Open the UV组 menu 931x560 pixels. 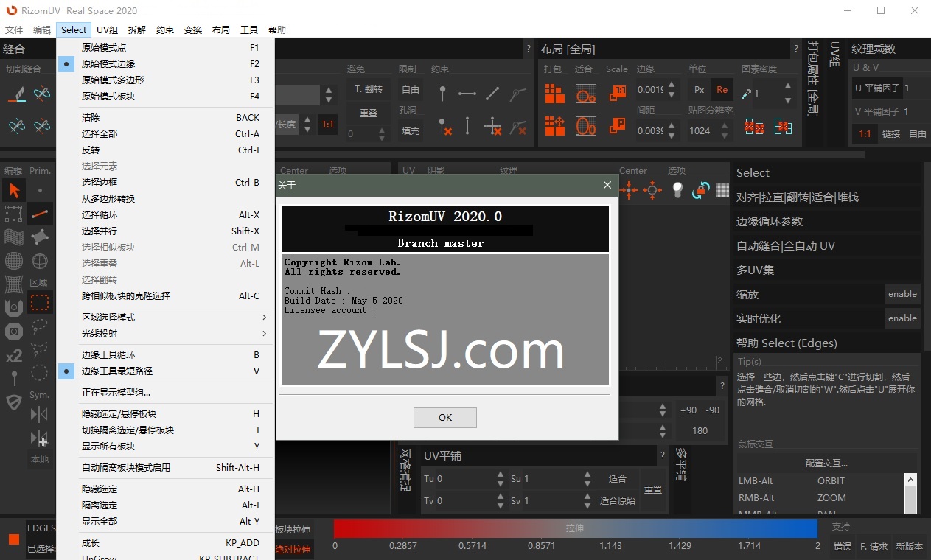107,30
